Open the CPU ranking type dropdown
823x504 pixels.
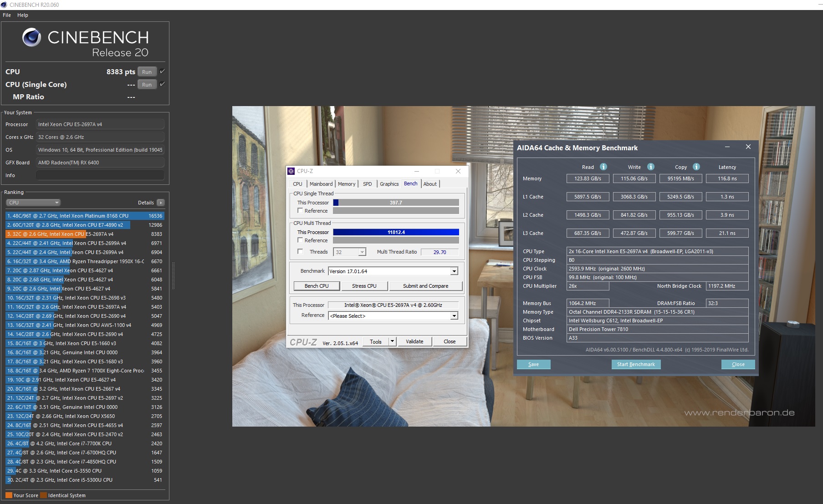(33, 203)
